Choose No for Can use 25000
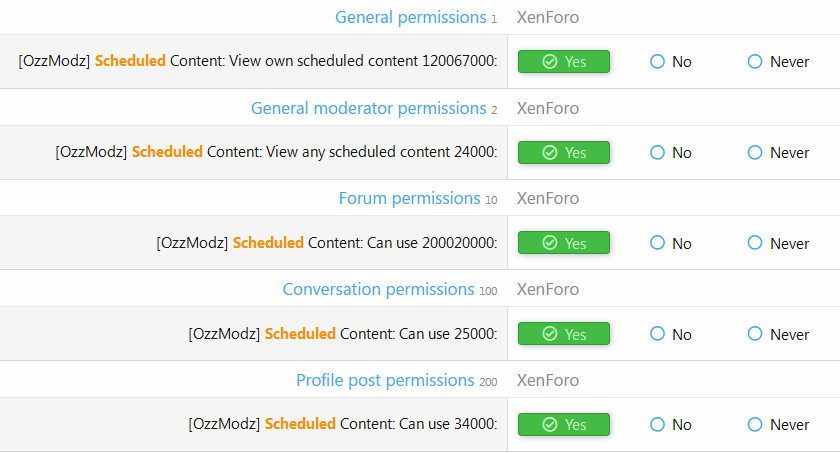 658,334
